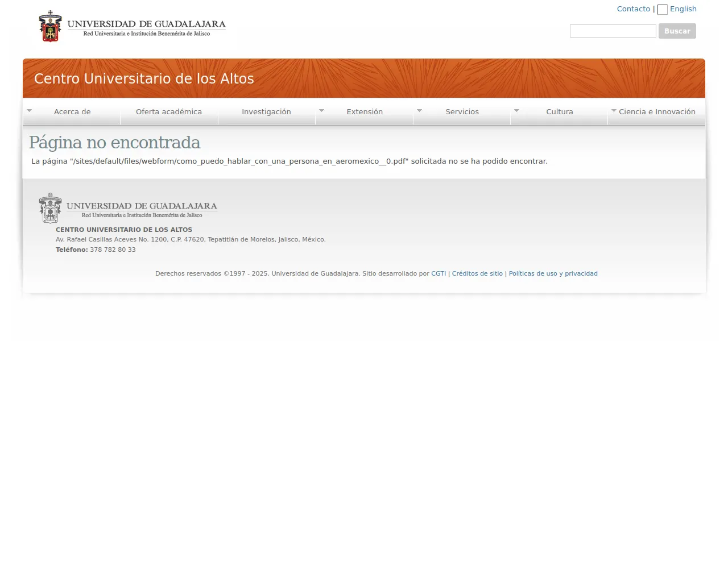Image resolution: width=728 pixels, height=582 pixels.
Task: Click the Teléfono 378 782 80 33 line
Action: 96,250
